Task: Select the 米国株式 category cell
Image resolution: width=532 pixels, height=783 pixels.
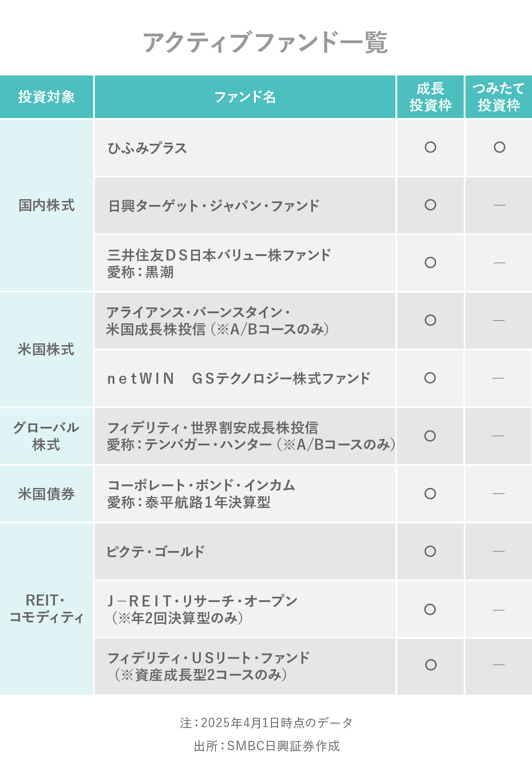Action: [46, 350]
